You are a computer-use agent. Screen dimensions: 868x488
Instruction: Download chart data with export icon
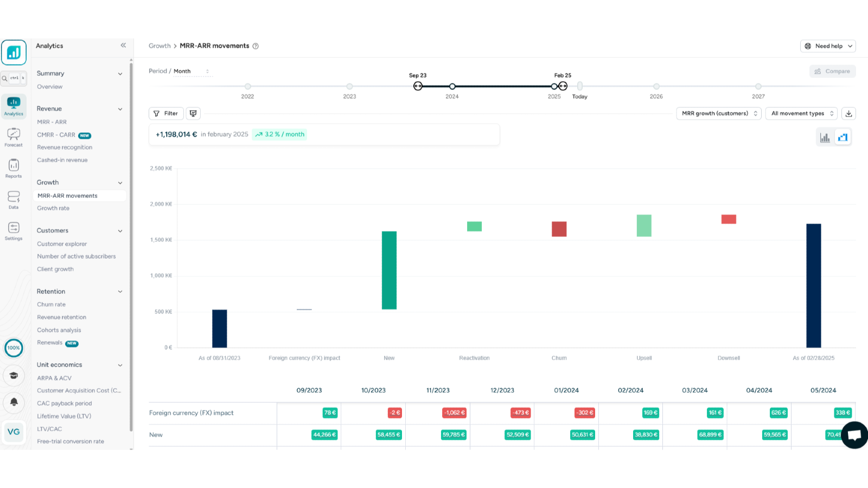848,113
